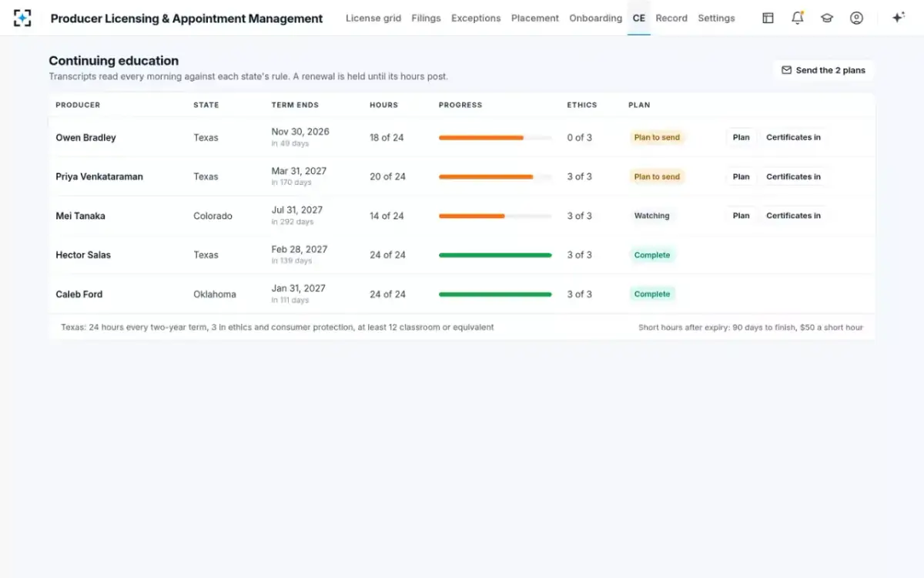The width and height of the screenshot is (924, 578).
Task: Click Owen Bradley's Plan to send badge
Action: (x=657, y=138)
